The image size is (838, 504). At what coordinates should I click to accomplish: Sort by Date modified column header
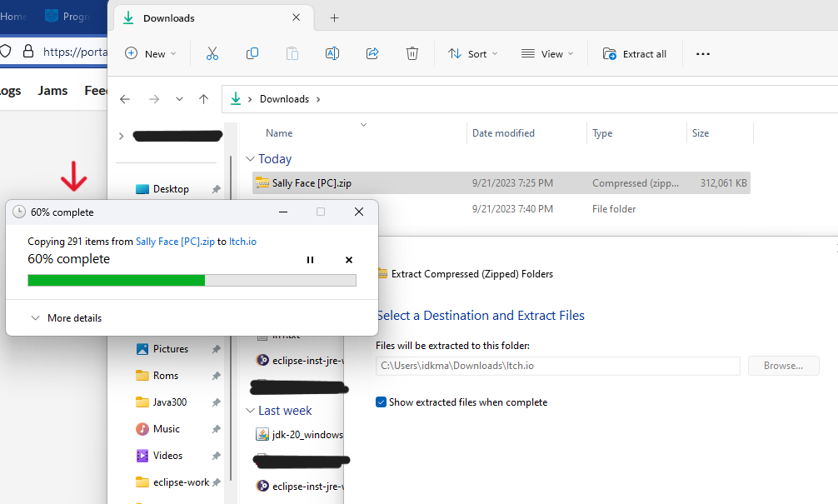[x=503, y=133]
